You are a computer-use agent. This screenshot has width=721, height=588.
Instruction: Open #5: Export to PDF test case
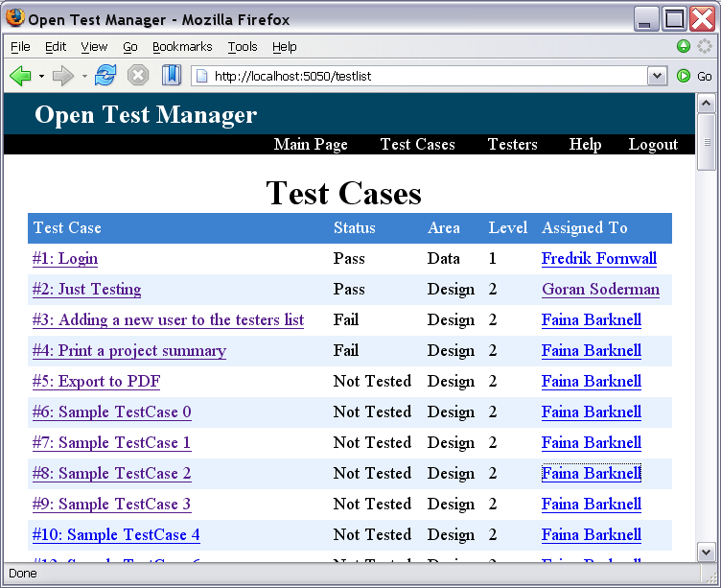96,382
